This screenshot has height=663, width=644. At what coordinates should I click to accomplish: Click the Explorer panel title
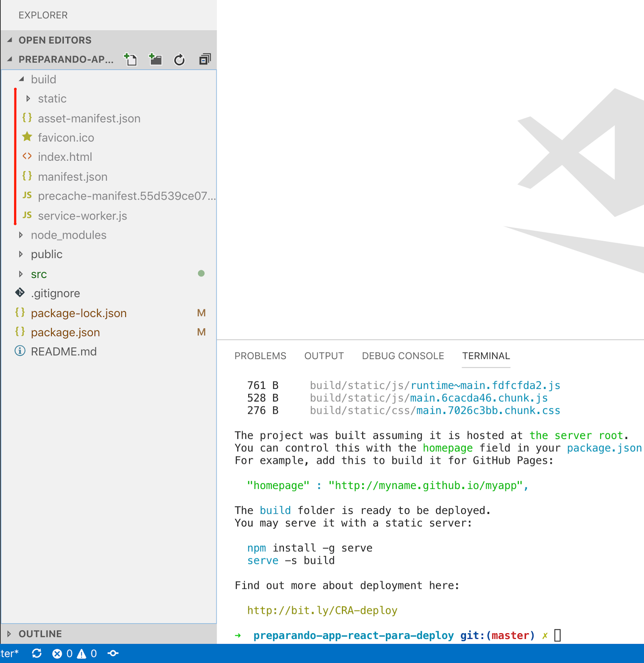tap(43, 15)
